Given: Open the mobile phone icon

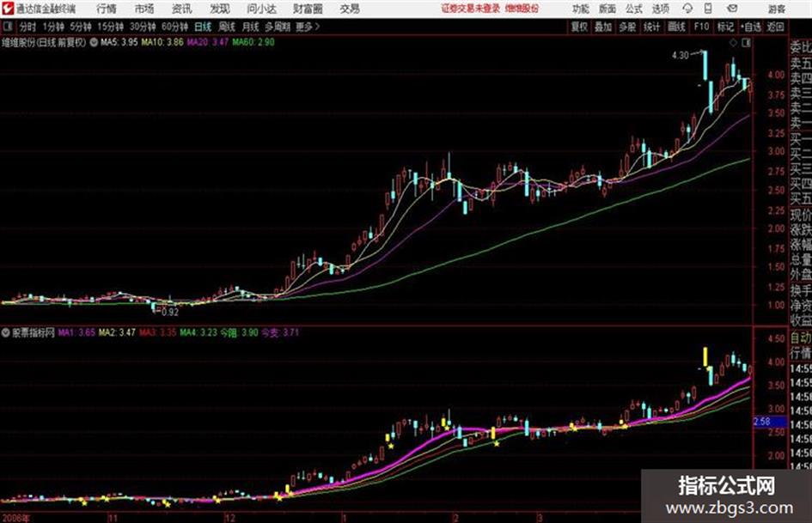Looking at the screenshot, I should point(708,9).
